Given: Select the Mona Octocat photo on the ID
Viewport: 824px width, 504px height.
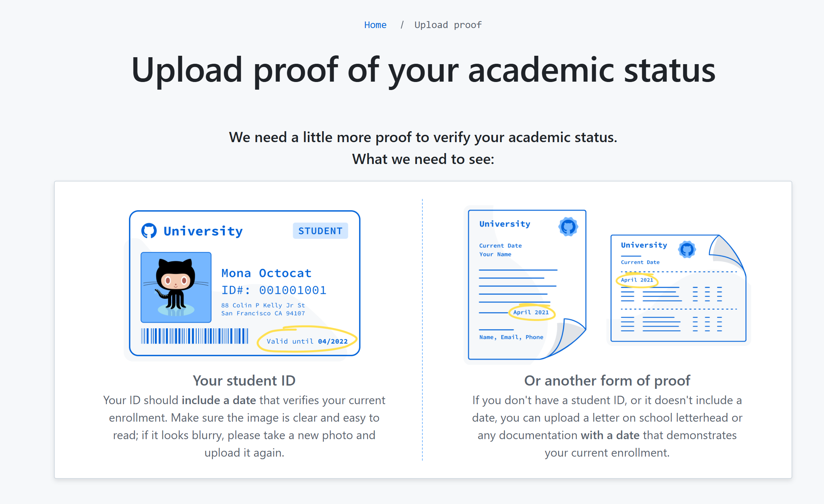Looking at the screenshot, I should 176,287.
